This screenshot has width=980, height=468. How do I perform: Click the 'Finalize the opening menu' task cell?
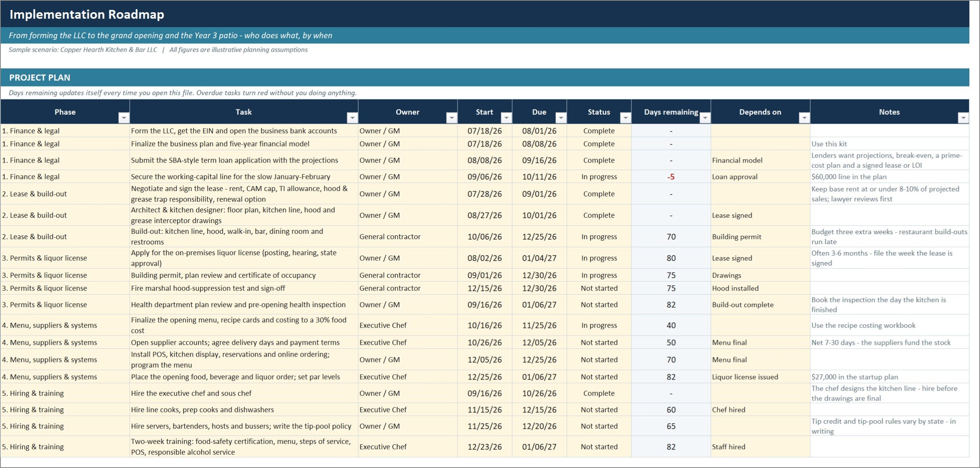(244, 325)
